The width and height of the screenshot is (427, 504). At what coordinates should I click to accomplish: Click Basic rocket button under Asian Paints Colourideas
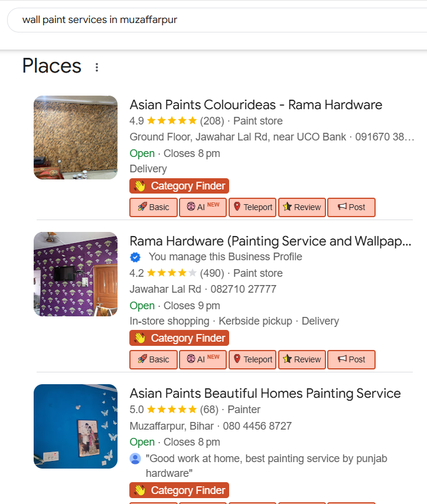point(154,207)
